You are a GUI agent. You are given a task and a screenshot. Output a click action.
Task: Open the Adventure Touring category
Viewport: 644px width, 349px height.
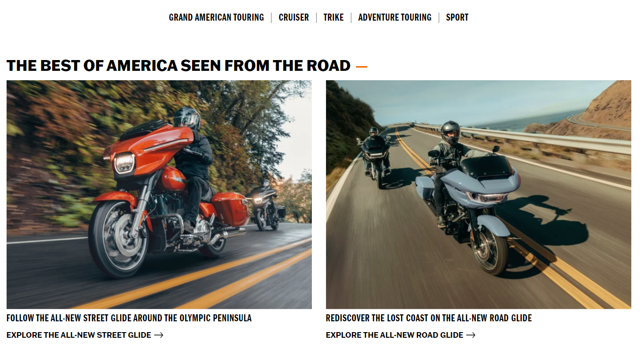pos(395,17)
